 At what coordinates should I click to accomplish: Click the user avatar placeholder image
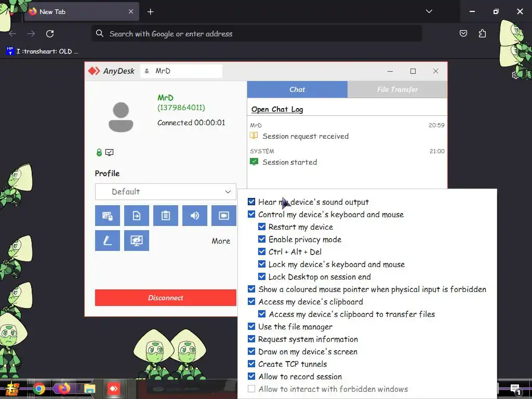click(121, 117)
